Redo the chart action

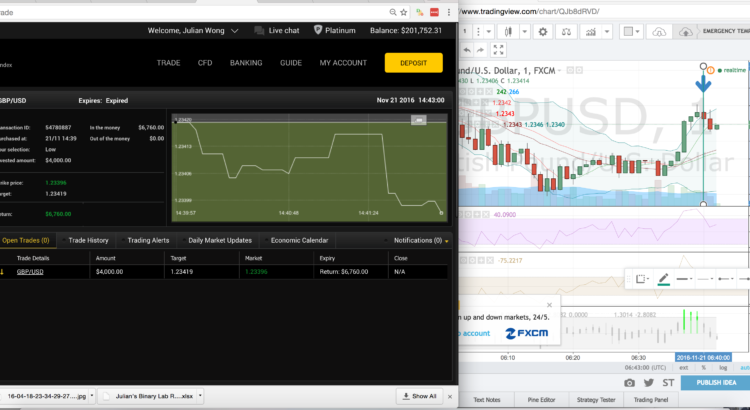click(480, 49)
